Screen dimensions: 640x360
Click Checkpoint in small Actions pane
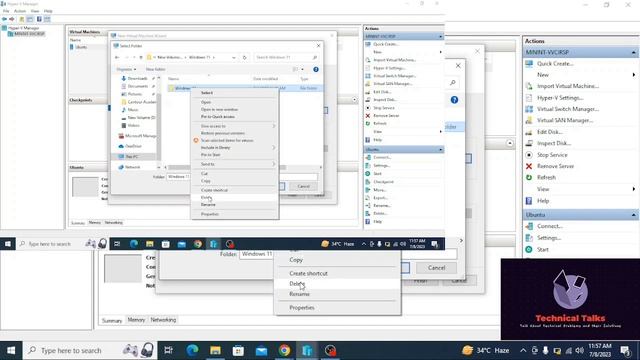click(x=383, y=182)
